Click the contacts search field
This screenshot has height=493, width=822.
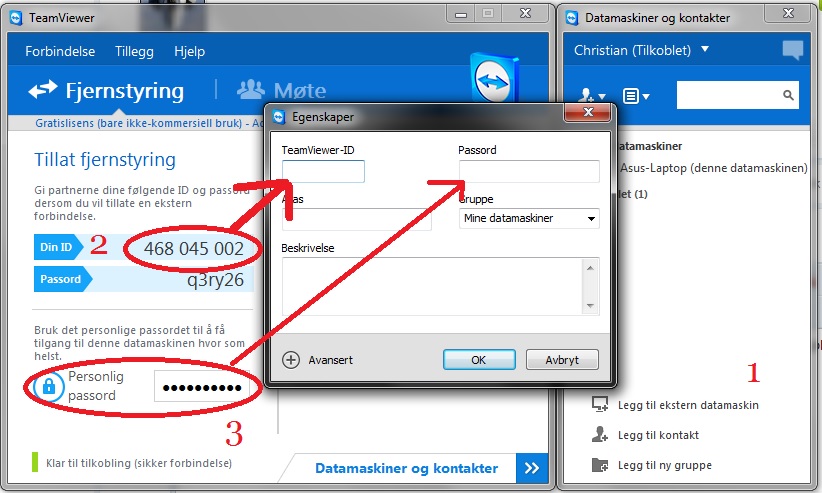click(x=729, y=95)
